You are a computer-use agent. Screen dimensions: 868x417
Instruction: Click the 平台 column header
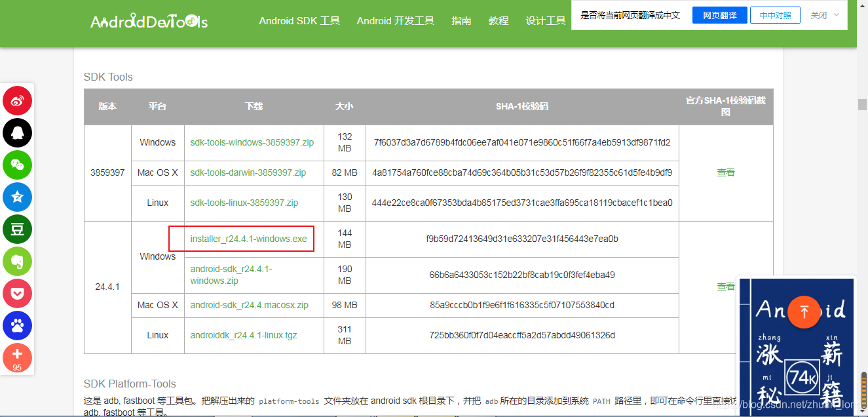(x=157, y=106)
